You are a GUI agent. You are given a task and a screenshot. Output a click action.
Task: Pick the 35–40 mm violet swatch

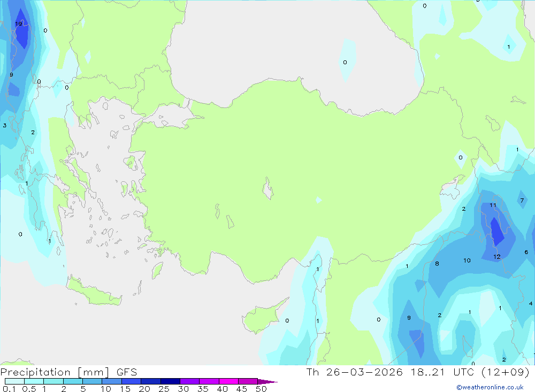pos(209,381)
